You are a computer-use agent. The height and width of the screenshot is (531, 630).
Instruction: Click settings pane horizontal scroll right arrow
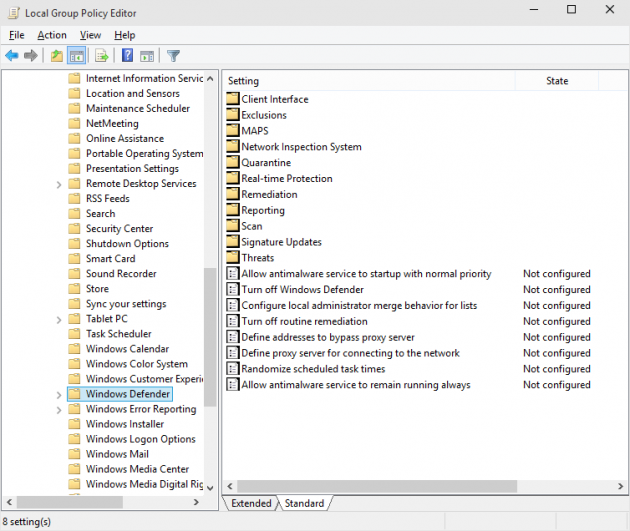tap(621, 486)
